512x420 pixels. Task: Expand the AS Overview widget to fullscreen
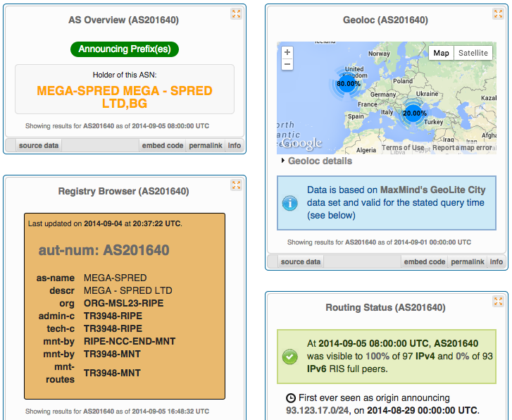pos(236,14)
